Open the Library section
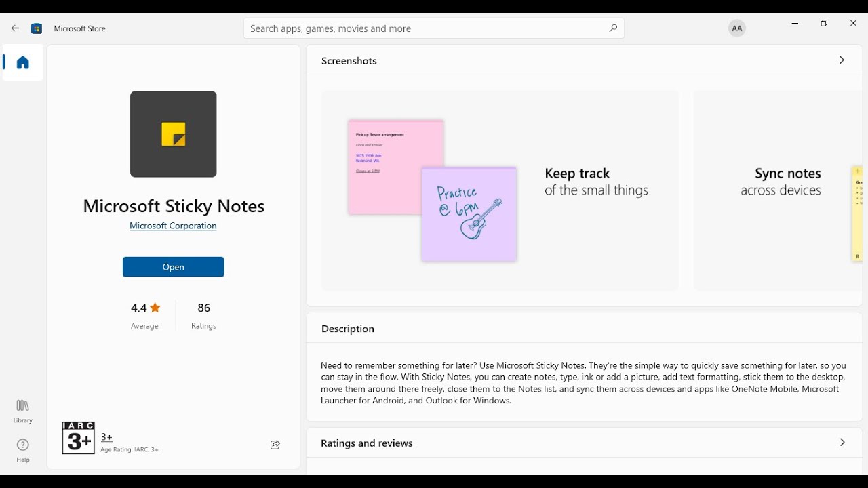This screenshot has width=868, height=488. [x=23, y=411]
